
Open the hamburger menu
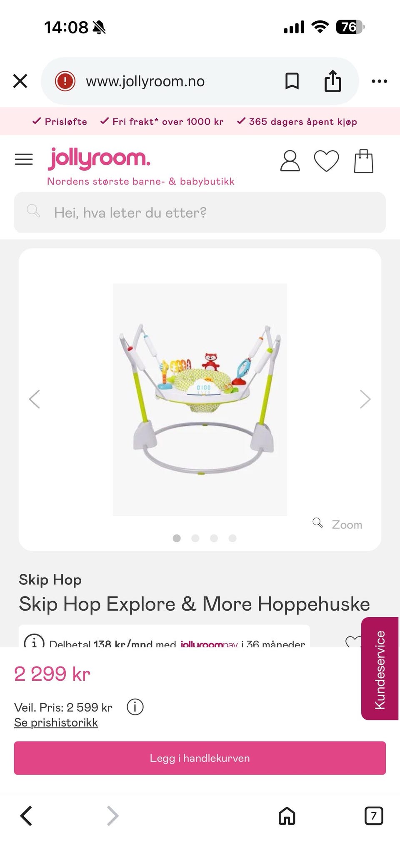pos(24,159)
